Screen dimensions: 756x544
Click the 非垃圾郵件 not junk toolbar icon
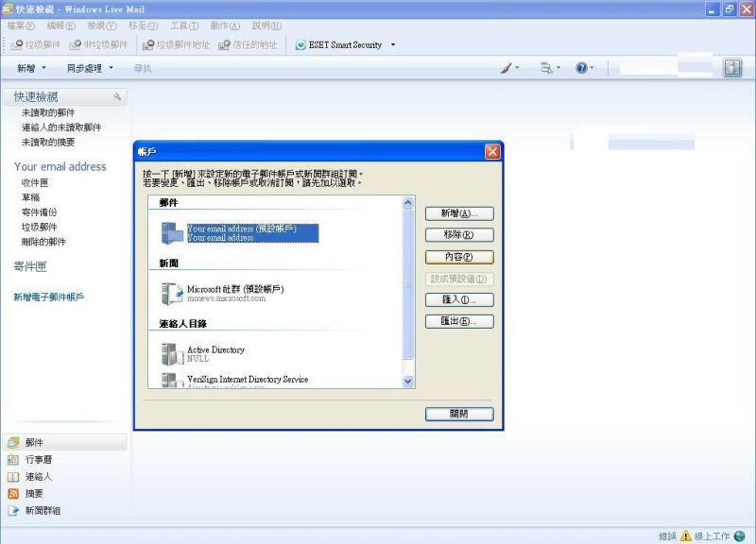point(76,44)
